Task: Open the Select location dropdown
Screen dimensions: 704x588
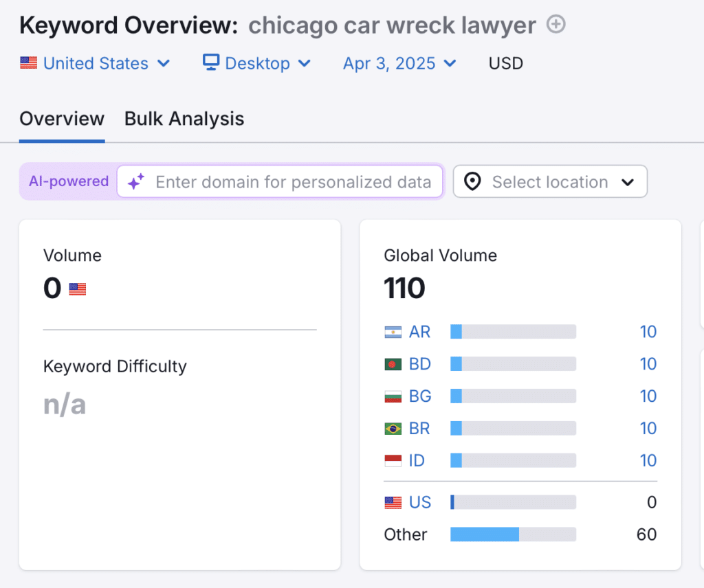Action: (x=549, y=181)
